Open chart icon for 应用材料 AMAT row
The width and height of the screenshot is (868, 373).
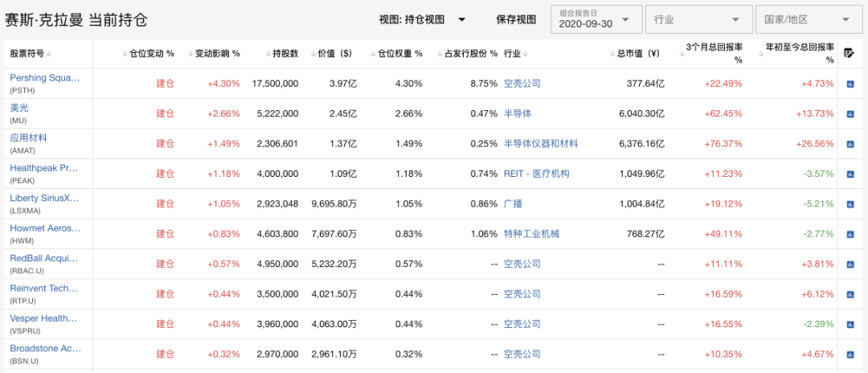click(850, 144)
